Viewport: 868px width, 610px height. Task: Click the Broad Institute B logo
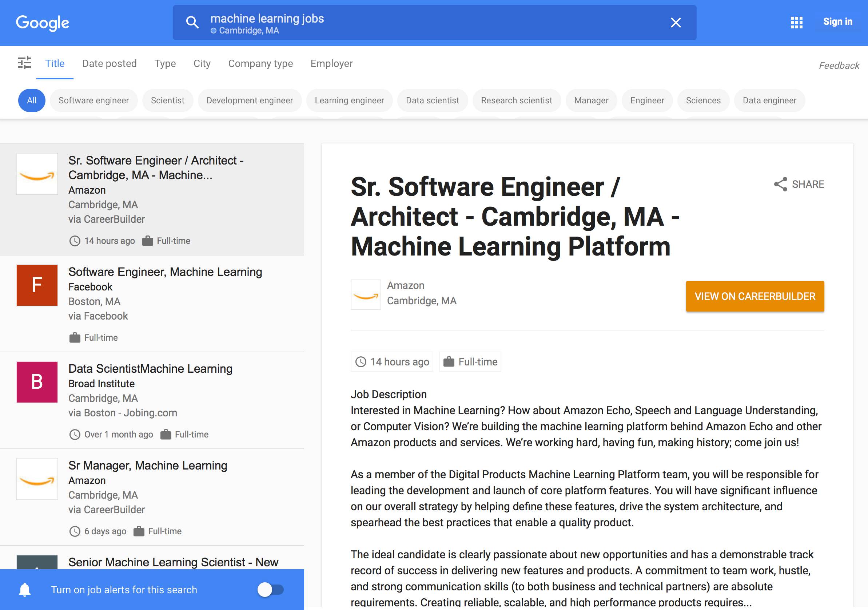tap(37, 382)
